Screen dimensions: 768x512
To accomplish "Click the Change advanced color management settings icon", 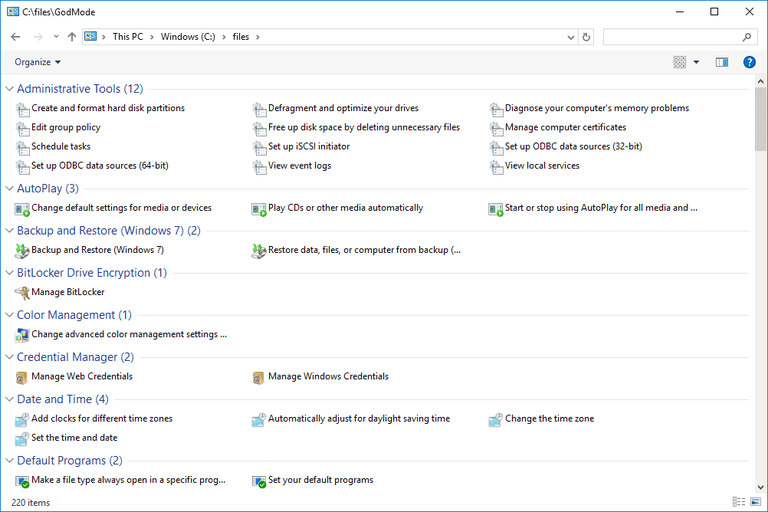I will click(x=22, y=335).
